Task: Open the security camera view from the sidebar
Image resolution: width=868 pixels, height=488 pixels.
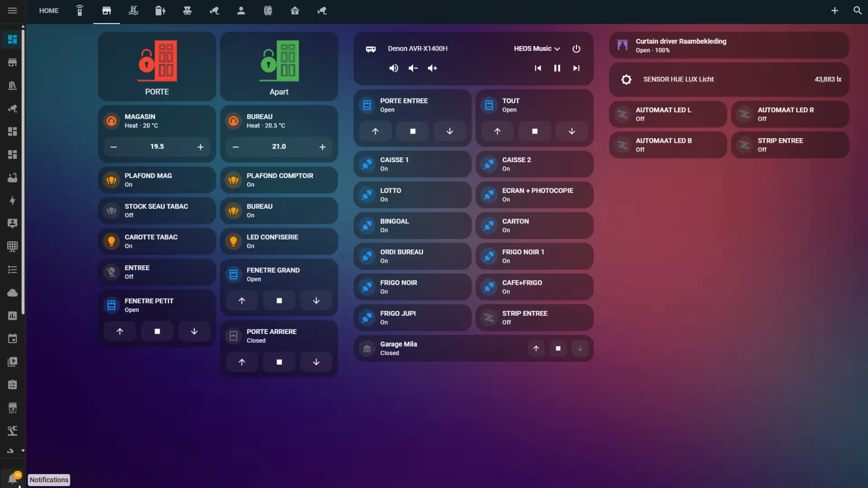Action: [13, 108]
